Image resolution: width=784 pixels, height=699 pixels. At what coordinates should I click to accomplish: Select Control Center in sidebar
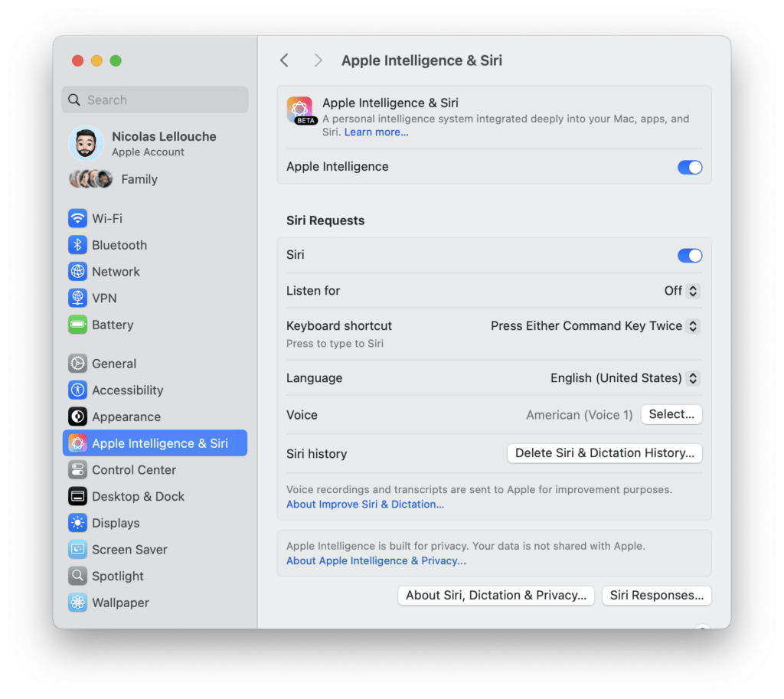(x=155, y=469)
